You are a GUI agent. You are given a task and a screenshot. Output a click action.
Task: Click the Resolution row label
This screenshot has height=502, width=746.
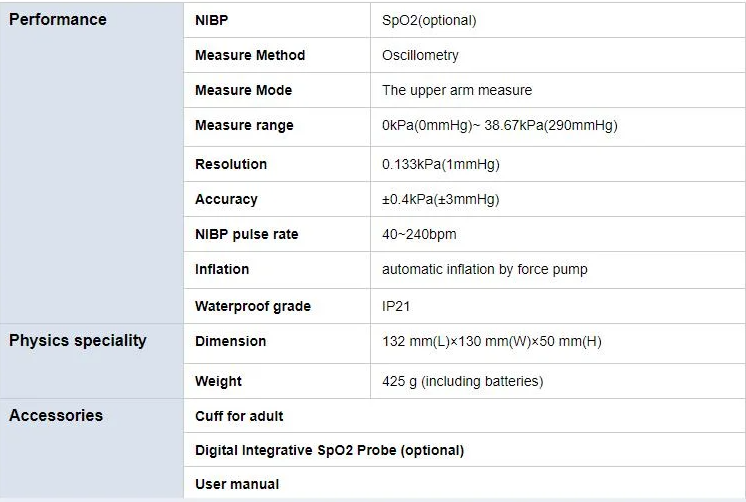point(231,164)
